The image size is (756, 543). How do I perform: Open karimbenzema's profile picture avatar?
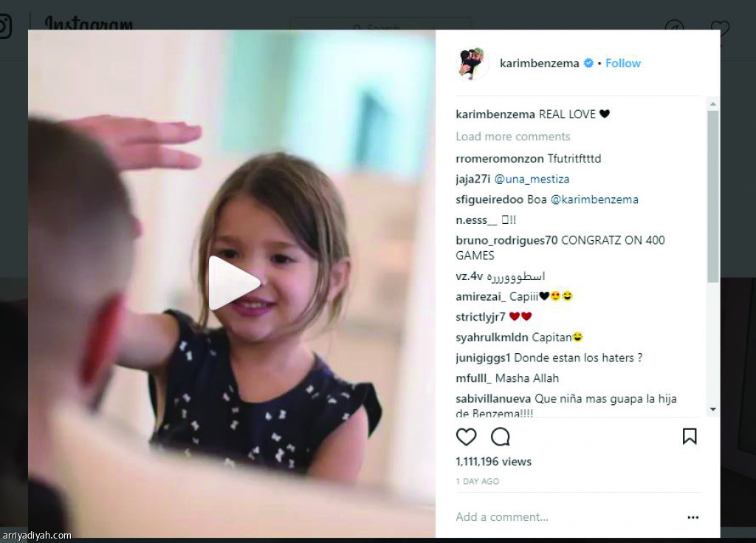pos(472,64)
